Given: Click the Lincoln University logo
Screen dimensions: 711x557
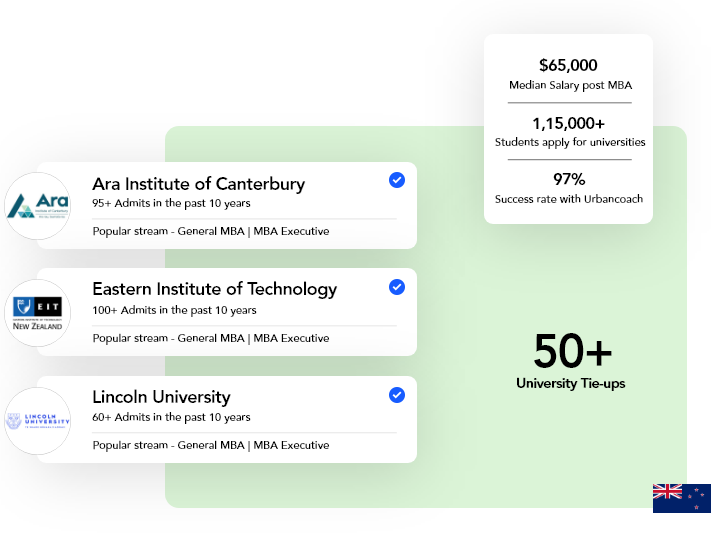Looking at the screenshot, I should [x=38, y=421].
